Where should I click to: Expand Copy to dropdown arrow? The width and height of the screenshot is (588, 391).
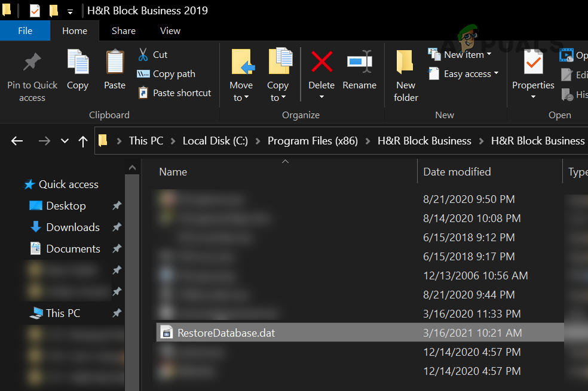point(283,97)
